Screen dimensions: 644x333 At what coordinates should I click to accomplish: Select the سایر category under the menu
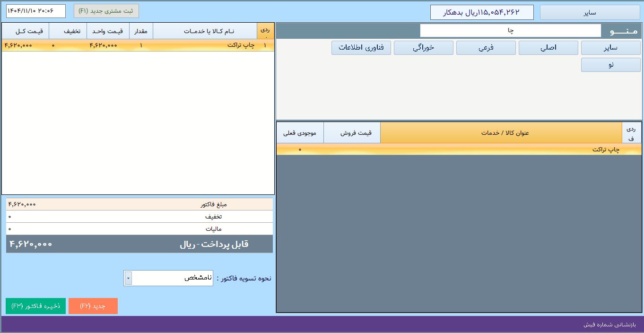(x=610, y=48)
